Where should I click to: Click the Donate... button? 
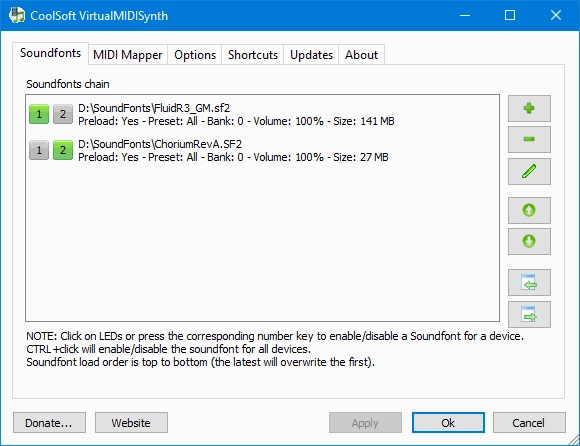click(49, 423)
